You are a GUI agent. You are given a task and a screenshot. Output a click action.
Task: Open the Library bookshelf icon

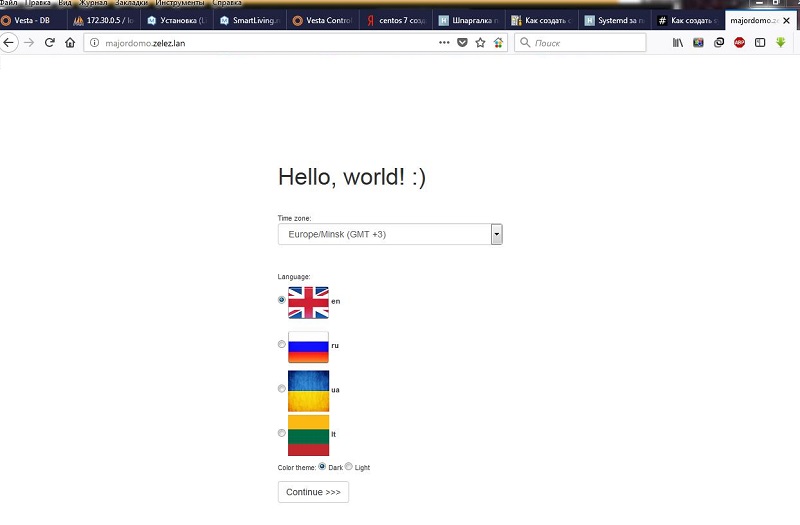[678, 43]
